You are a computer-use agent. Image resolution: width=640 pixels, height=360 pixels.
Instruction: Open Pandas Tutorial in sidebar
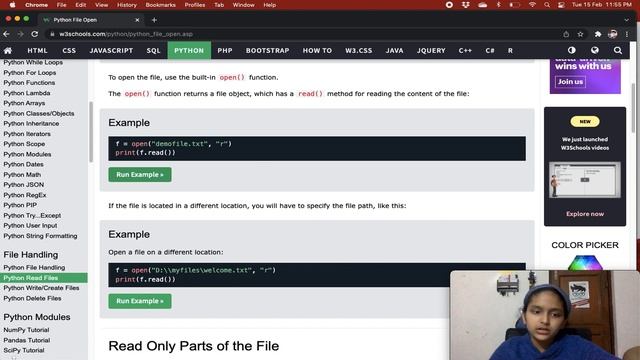point(27,340)
